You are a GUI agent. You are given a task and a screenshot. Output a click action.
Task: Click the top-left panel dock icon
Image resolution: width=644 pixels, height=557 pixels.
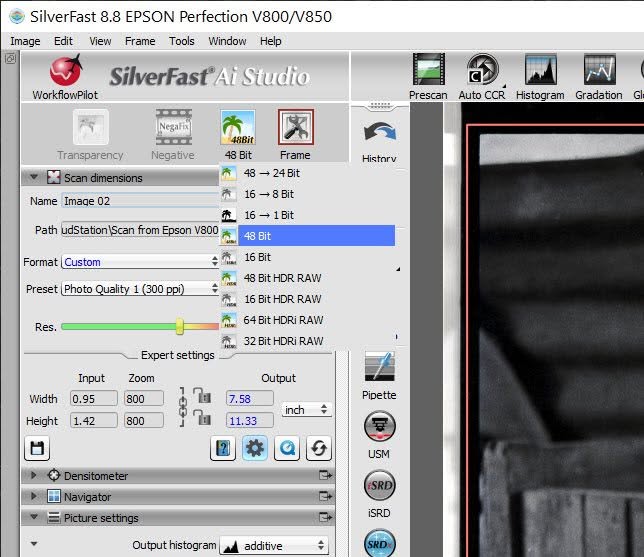coord(10,58)
